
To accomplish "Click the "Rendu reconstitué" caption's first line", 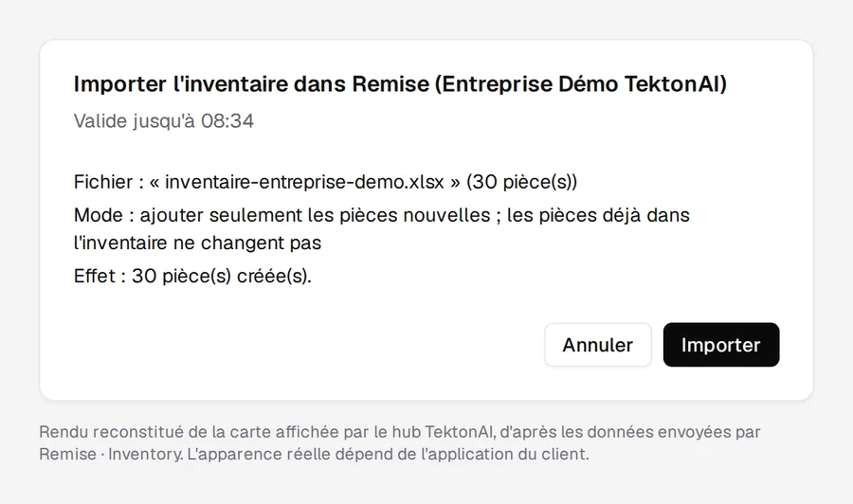I will (x=400, y=432).
